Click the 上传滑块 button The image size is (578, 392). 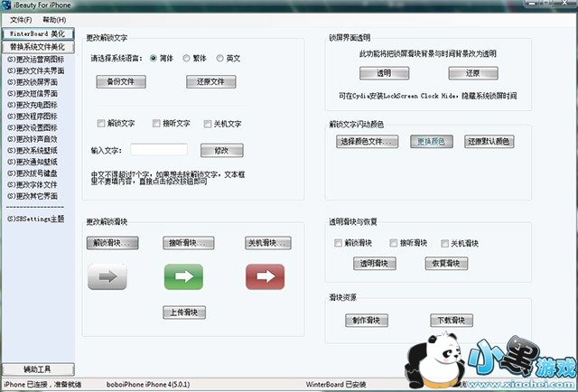pos(184,313)
